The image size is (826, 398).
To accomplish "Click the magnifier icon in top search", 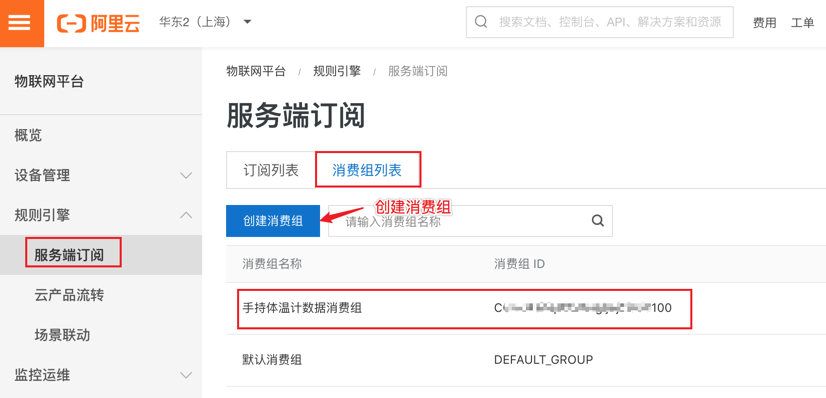I will click(480, 22).
